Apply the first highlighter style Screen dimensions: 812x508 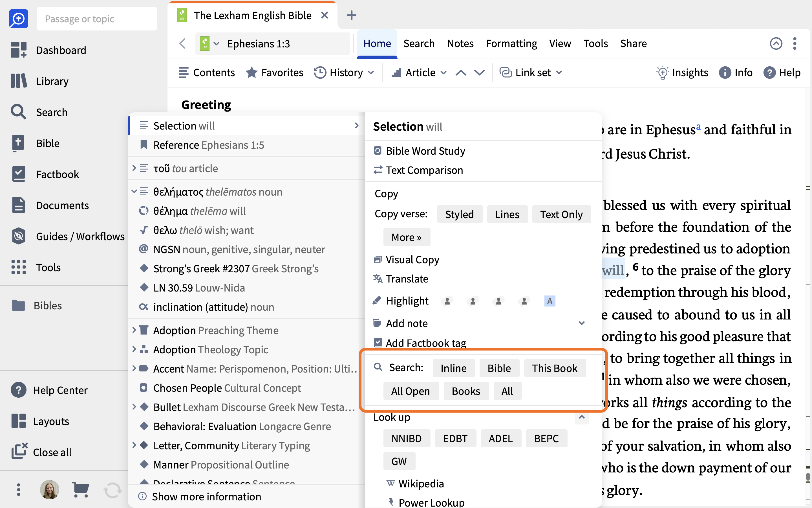click(x=447, y=301)
